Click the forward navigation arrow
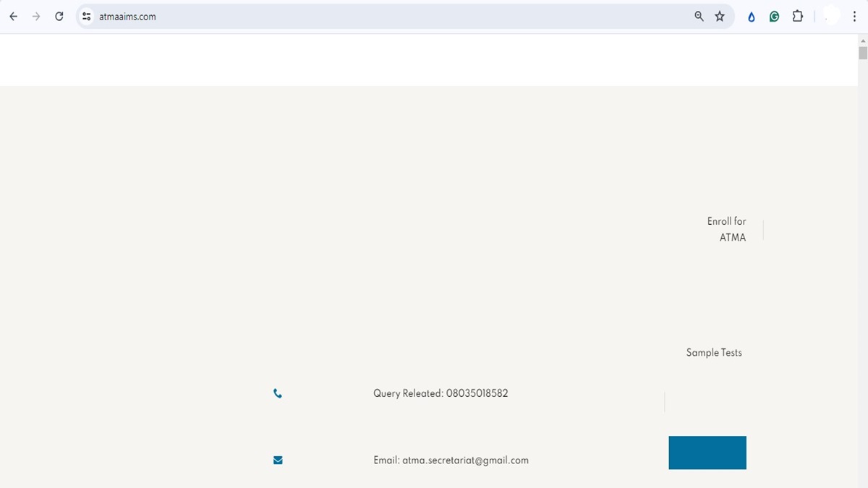The image size is (868, 488). click(x=35, y=16)
